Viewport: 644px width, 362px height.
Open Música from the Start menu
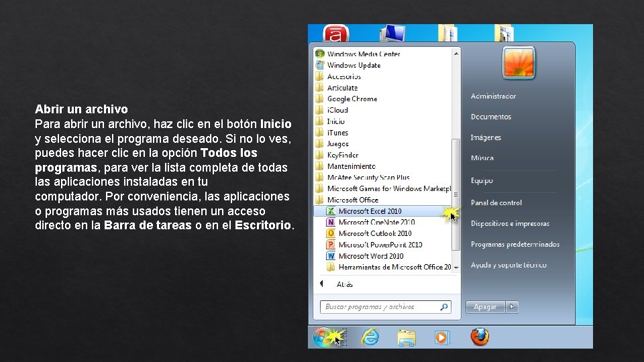[482, 158]
